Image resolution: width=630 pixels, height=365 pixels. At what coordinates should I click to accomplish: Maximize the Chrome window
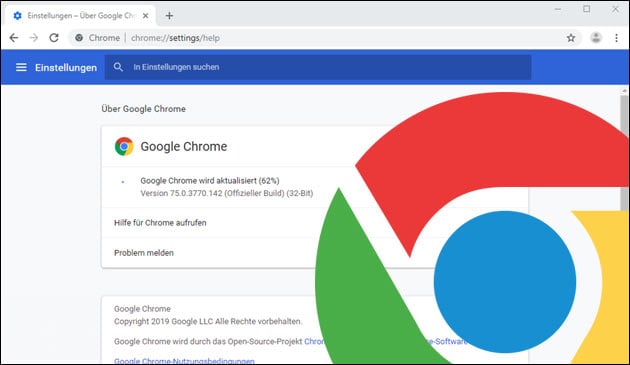[587, 9]
